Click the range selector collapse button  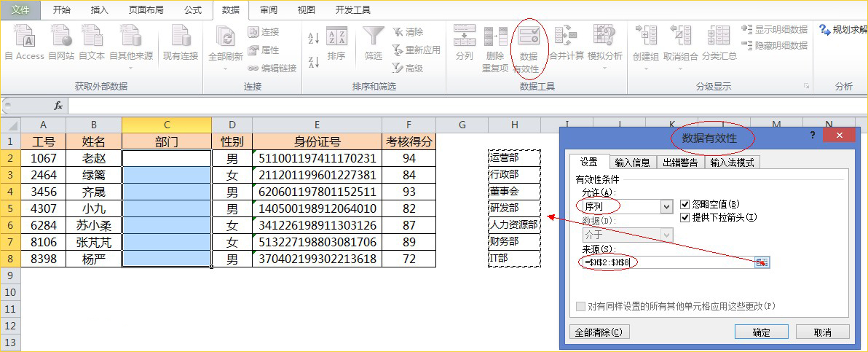pyautogui.click(x=763, y=262)
